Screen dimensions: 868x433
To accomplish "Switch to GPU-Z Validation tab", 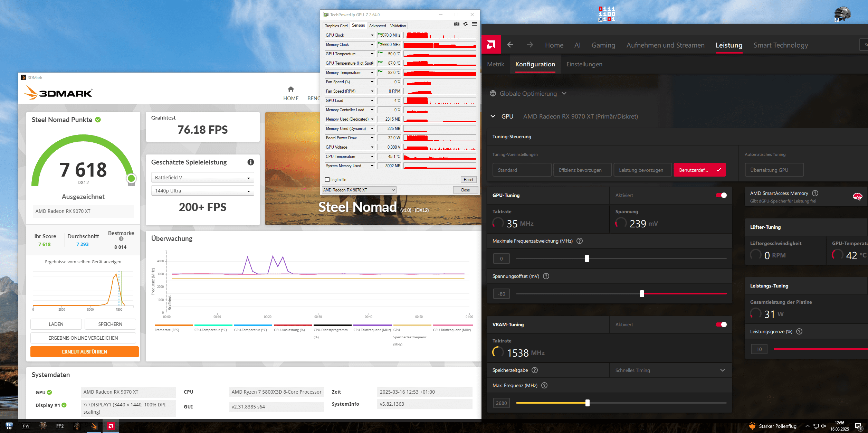I will [x=398, y=26].
